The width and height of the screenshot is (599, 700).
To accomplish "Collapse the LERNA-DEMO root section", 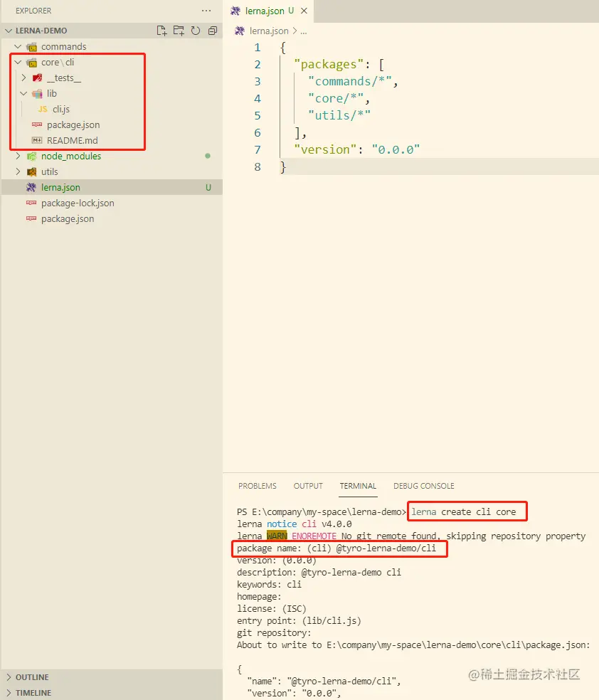I will (x=9, y=31).
